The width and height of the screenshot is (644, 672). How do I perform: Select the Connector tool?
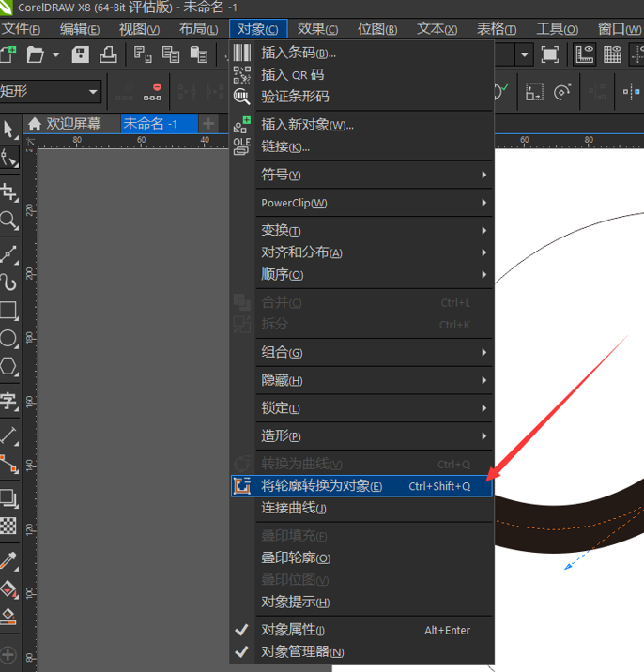click(x=8, y=464)
